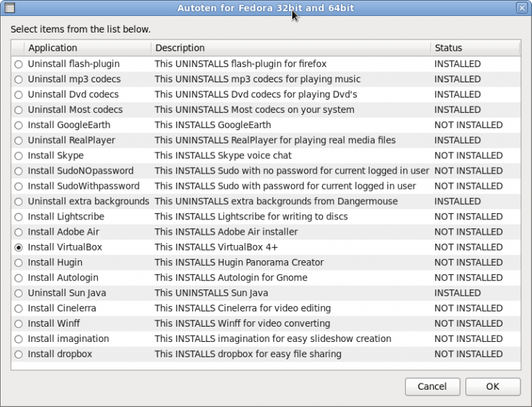Choose the Install imagination radio button
This screenshot has height=407, width=532.
click(x=19, y=339)
